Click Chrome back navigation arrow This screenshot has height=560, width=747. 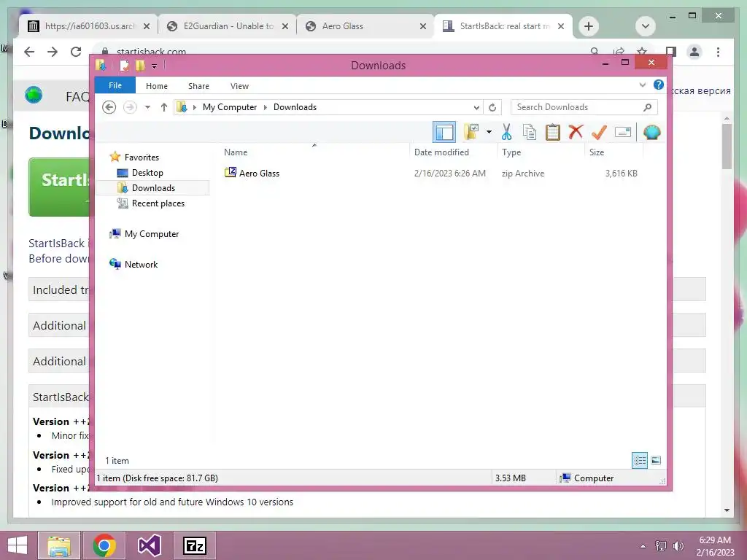(x=29, y=52)
